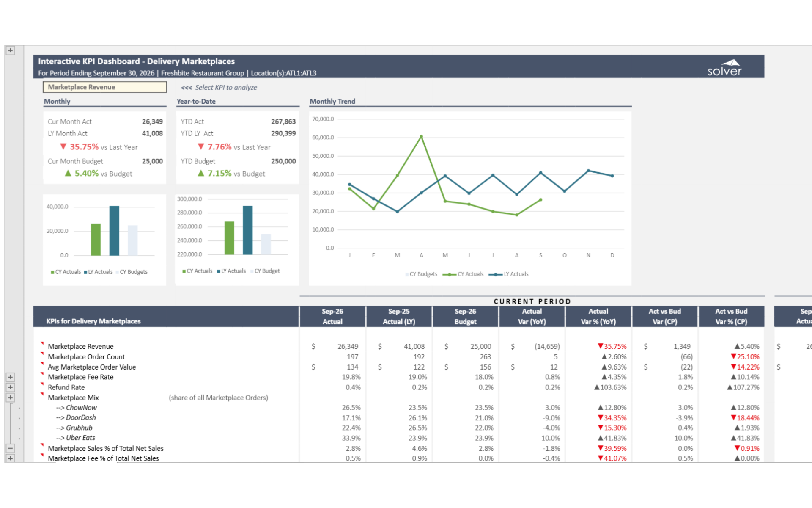Image resolution: width=812 pixels, height=508 pixels.
Task: Click CY Actuals legend swatch in Monthly Trend
Action: point(449,274)
